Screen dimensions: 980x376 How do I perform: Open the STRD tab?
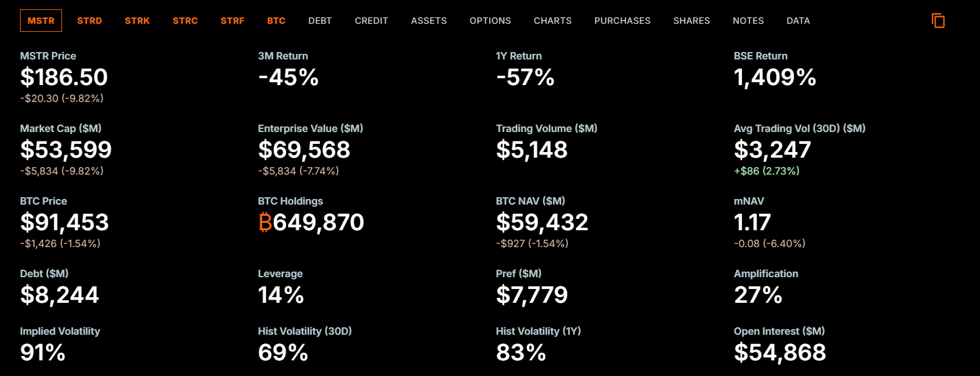90,21
